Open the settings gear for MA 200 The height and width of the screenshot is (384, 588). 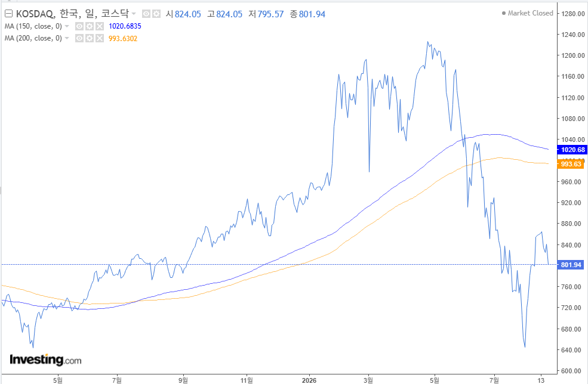90,38
